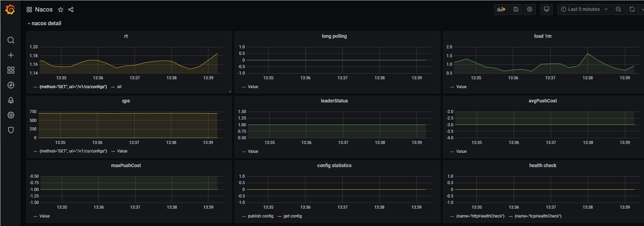Open the qps panel title menu
The height and width of the screenshot is (226, 644).
[126, 101]
